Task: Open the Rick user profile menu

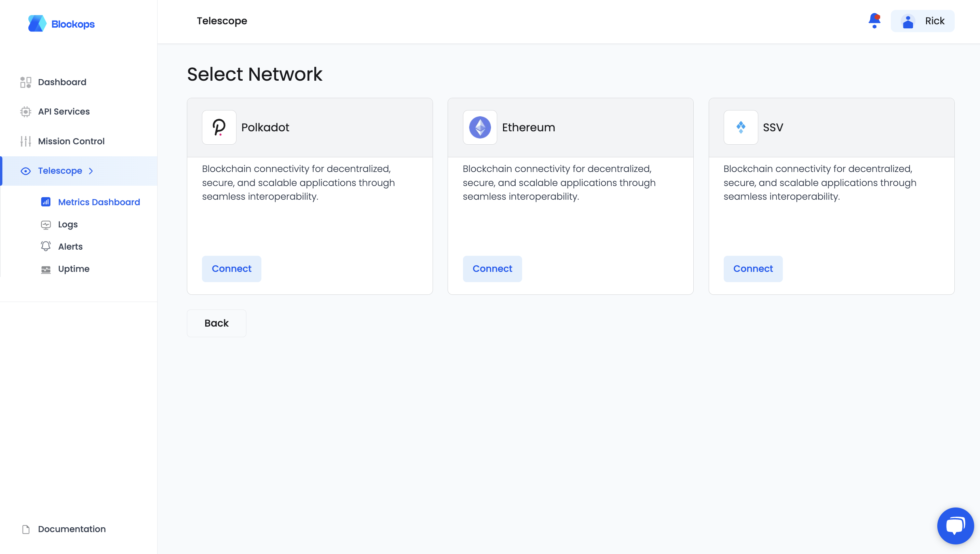Action: coord(922,21)
